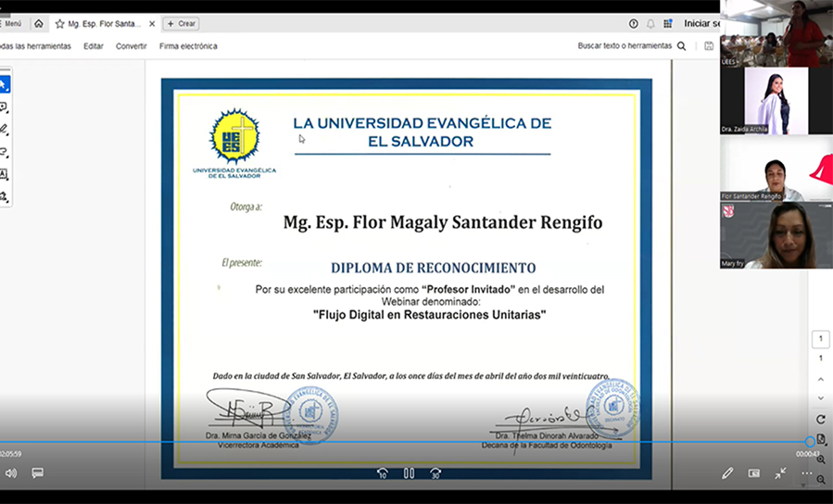Viewport: 833px width, 504px height.
Task: Go to next page with down chevron
Action: (820, 397)
